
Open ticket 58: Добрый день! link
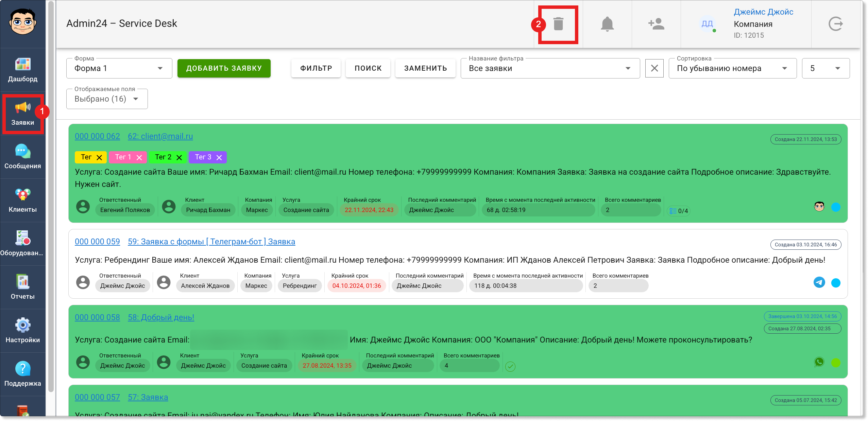(161, 317)
